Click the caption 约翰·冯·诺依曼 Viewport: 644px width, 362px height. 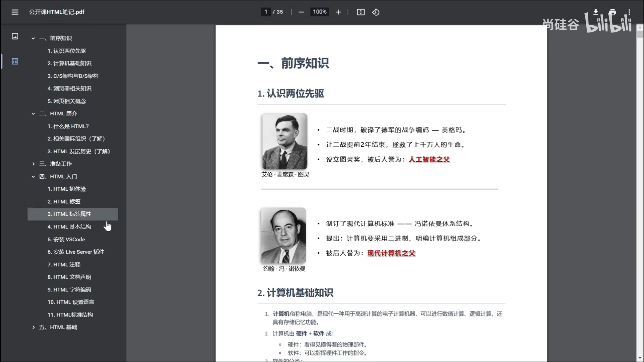pos(284,269)
